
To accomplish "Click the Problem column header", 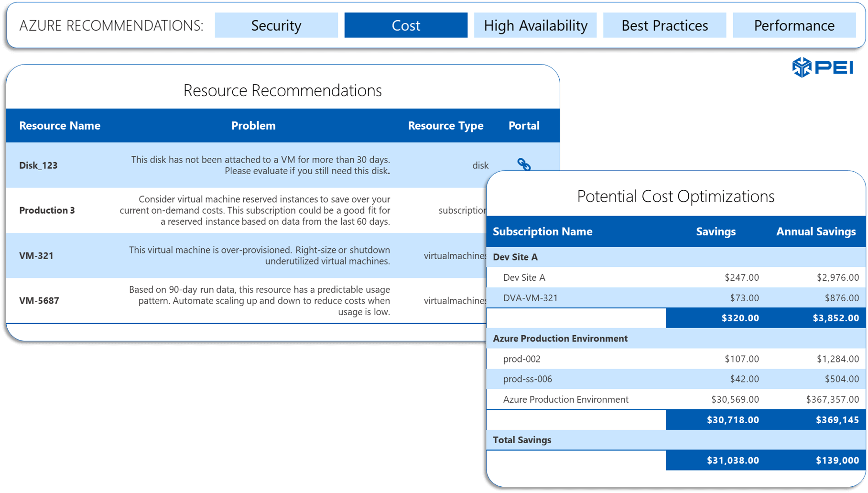I will (x=253, y=126).
